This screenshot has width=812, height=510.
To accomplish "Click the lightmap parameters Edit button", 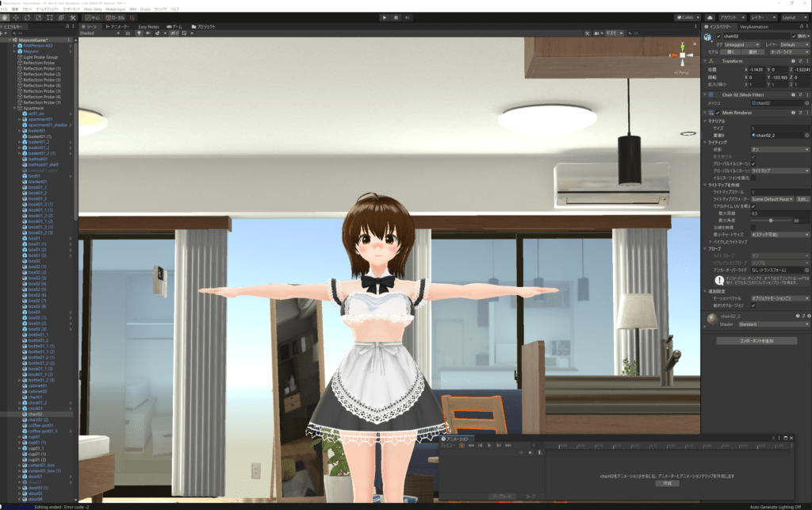I will pos(802,199).
